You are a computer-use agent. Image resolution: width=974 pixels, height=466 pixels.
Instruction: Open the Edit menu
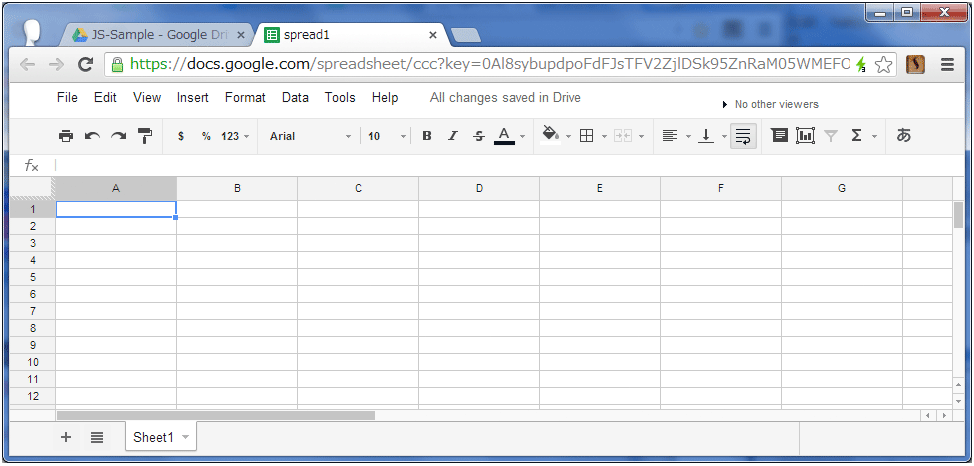coord(106,98)
